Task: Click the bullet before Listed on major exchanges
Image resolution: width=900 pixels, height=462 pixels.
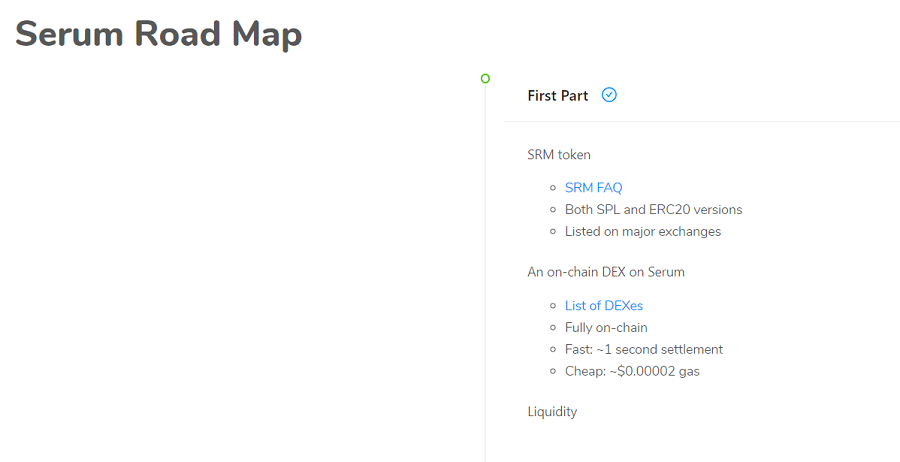Action: (x=554, y=232)
